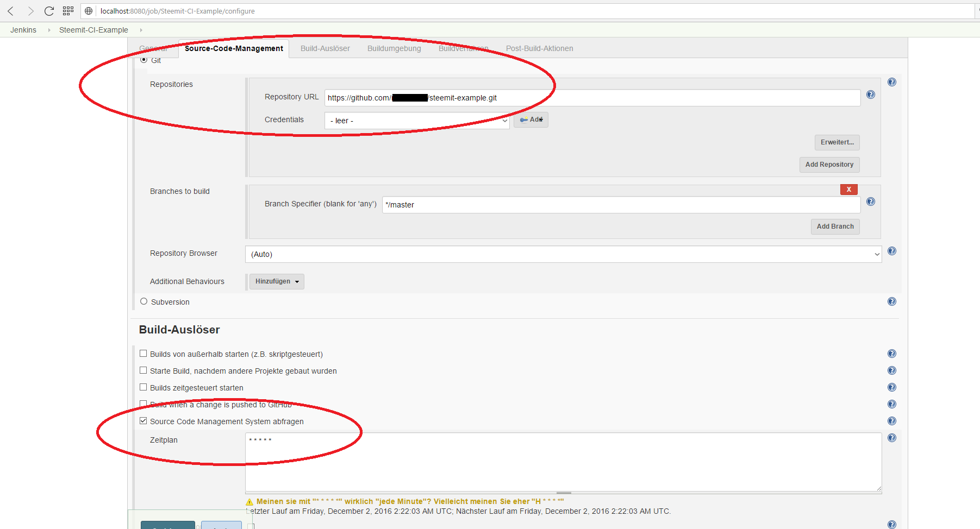Expand breadcrumb arrow after Steemit-CI-Example

pyautogui.click(x=141, y=30)
